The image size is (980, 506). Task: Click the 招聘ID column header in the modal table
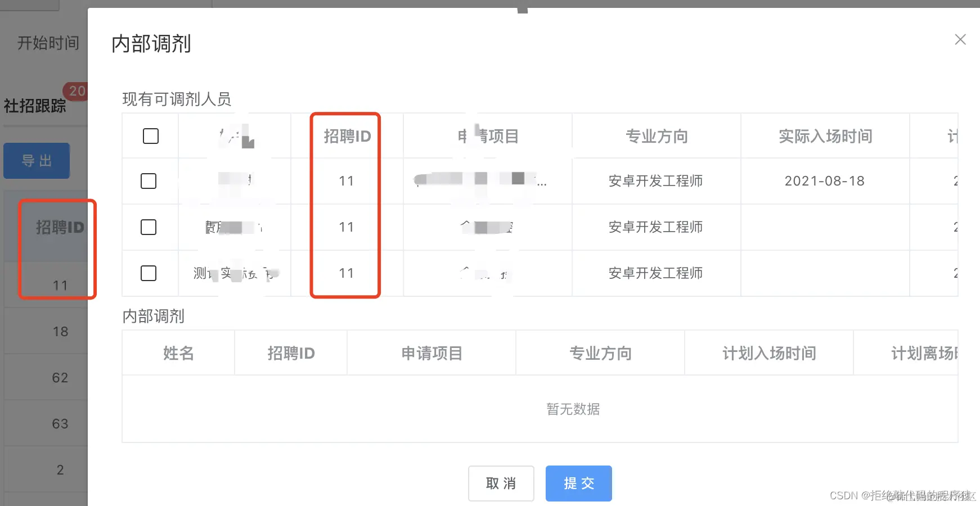[347, 135]
